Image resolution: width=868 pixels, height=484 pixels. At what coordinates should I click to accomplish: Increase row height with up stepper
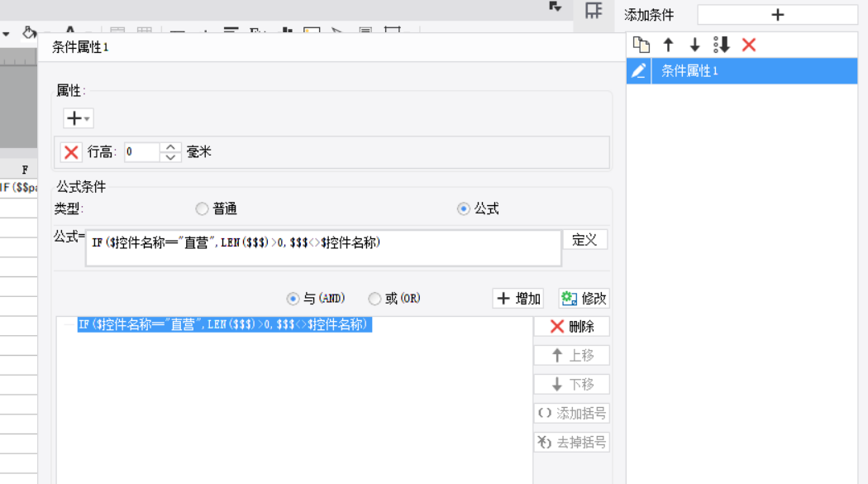click(170, 147)
